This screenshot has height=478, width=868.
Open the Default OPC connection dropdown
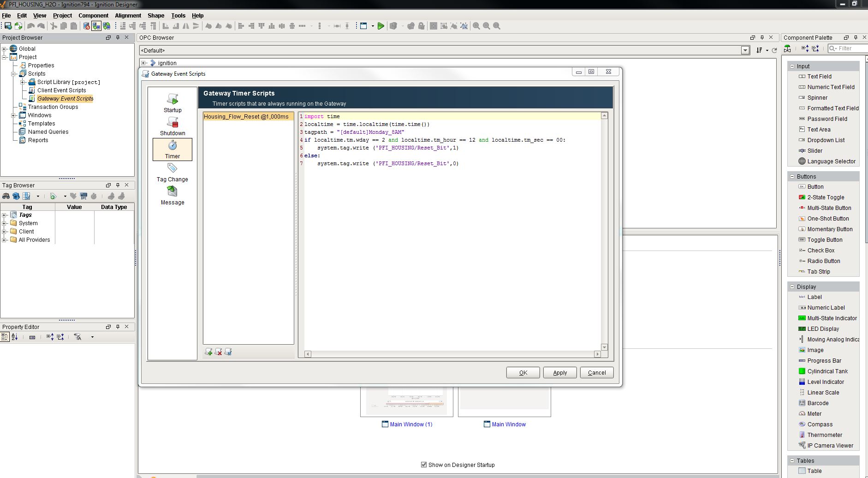tap(745, 50)
